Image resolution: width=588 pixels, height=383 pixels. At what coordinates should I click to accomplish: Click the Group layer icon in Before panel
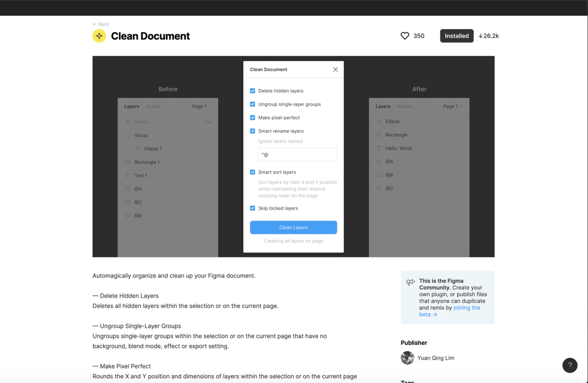coord(128,135)
